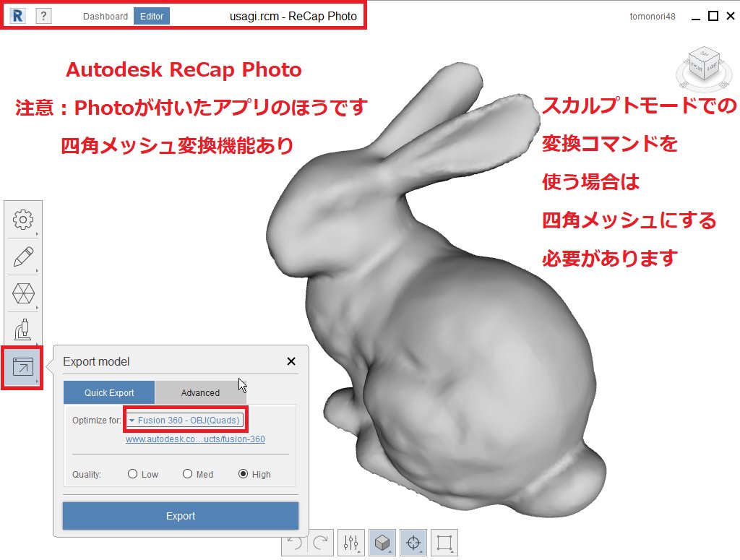Click the bounding box frame icon
The width and height of the screenshot is (740, 560).
(x=444, y=543)
